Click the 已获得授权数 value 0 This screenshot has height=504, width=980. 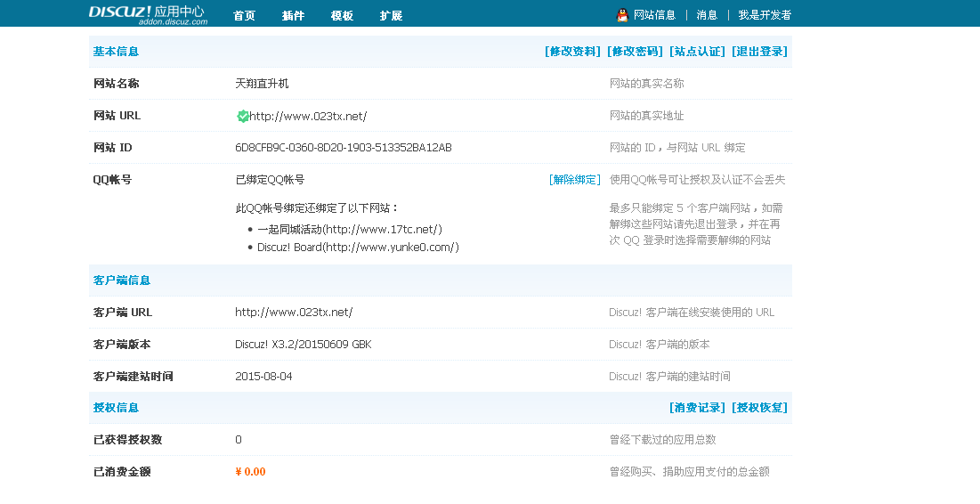click(239, 440)
